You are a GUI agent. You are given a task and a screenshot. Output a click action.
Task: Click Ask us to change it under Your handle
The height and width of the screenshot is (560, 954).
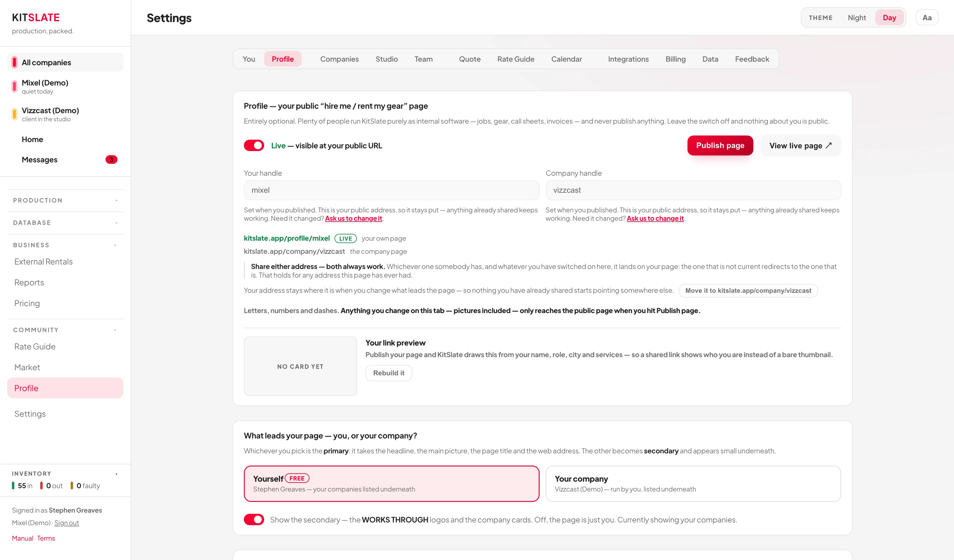tap(353, 219)
